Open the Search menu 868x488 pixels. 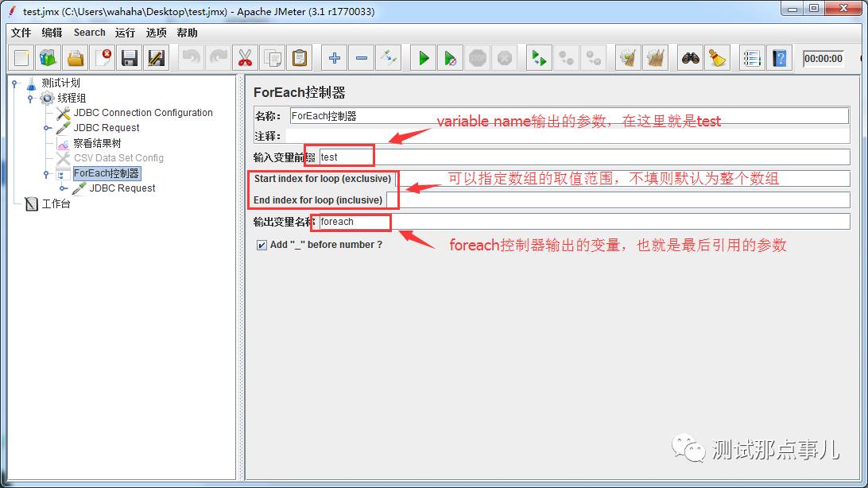point(89,33)
